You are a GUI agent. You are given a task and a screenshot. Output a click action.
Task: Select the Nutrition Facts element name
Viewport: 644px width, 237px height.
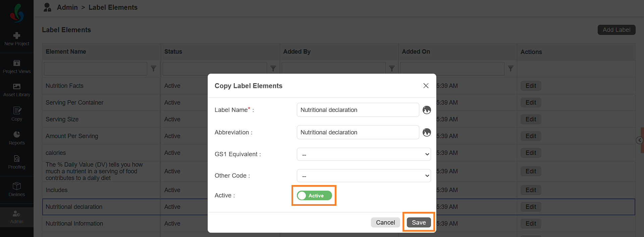coord(64,86)
